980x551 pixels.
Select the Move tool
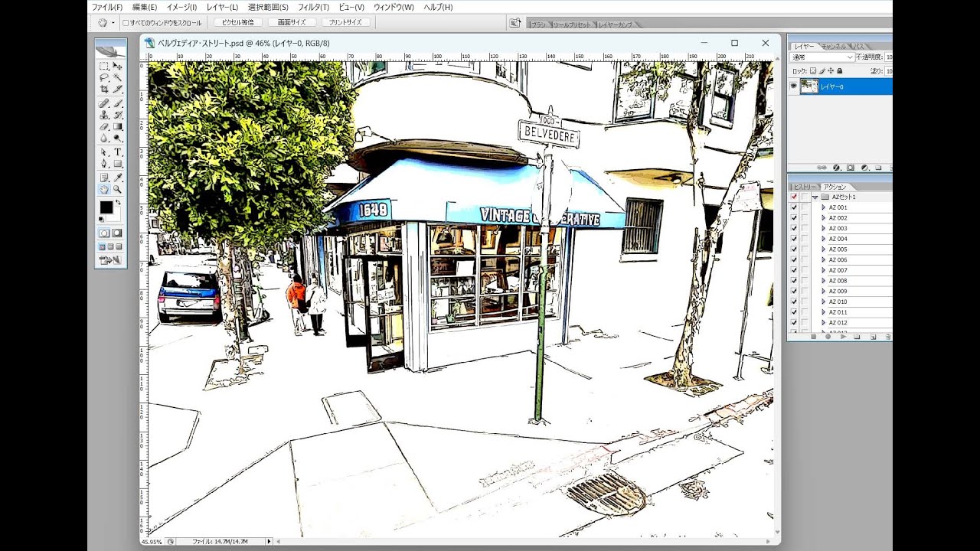(118, 66)
